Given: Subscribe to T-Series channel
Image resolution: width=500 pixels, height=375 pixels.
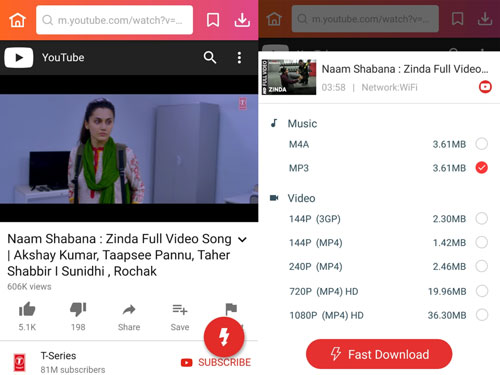Looking at the screenshot, I should click(x=216, y=362).
